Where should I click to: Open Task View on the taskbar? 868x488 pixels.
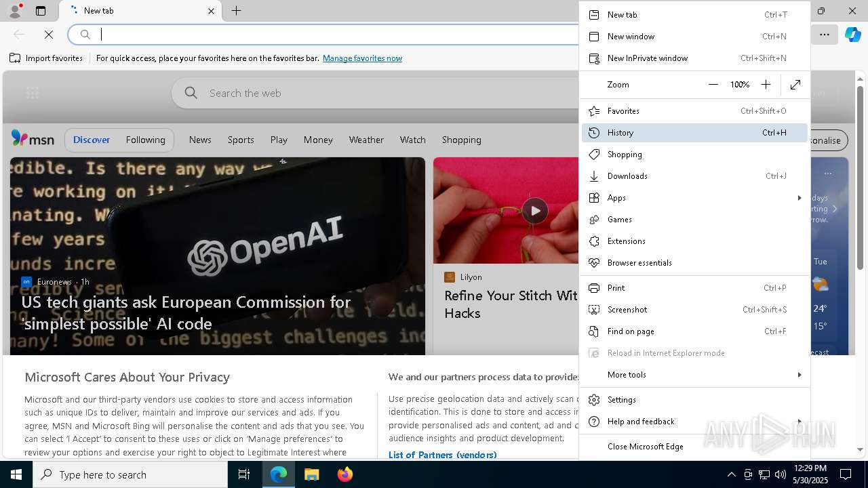[244, 474]
